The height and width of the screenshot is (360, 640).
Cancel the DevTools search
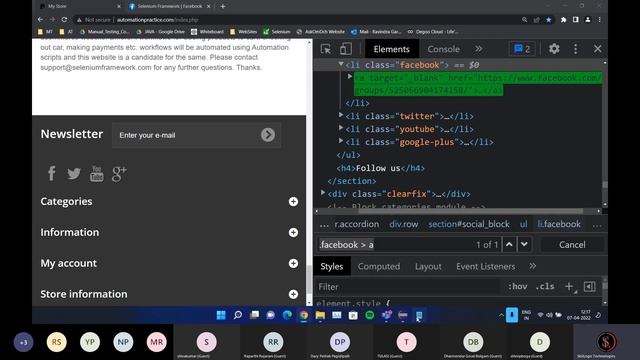click(572, 244)
